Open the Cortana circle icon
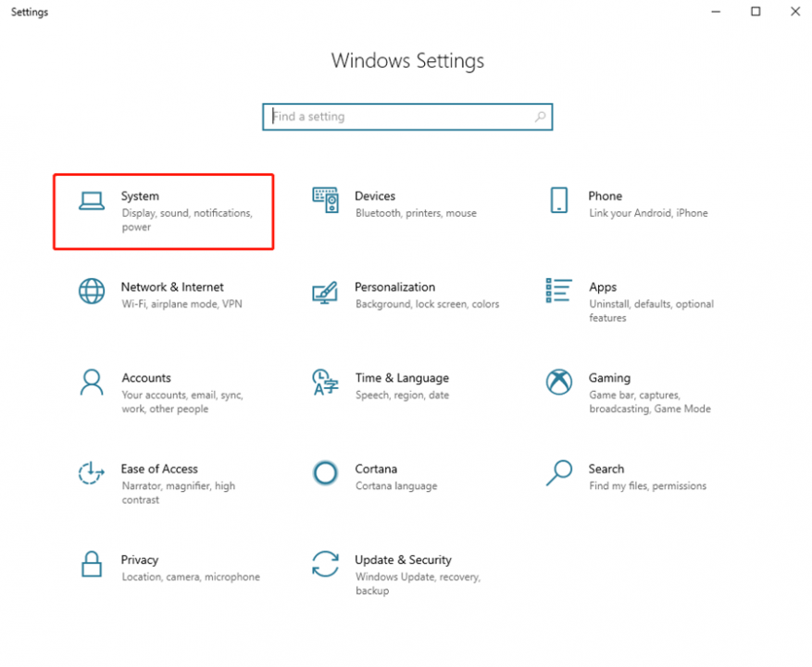812x667 pixels. point(325,472)
